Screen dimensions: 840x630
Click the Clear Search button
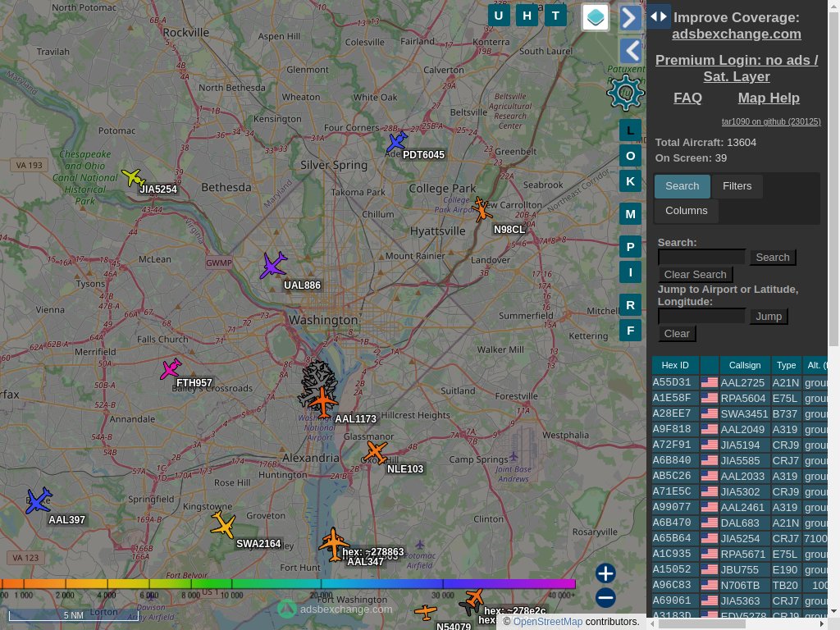tap(695, 274)
